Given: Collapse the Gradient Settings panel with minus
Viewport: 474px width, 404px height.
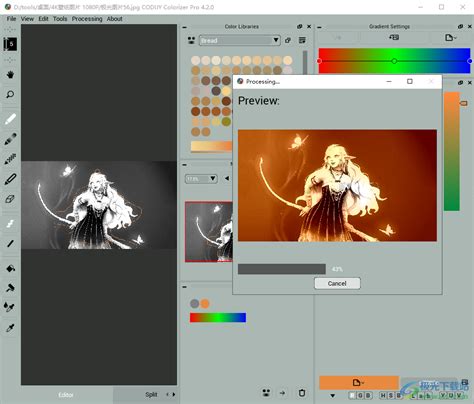Looking at the screenshot, I should (x=319, y=27).
